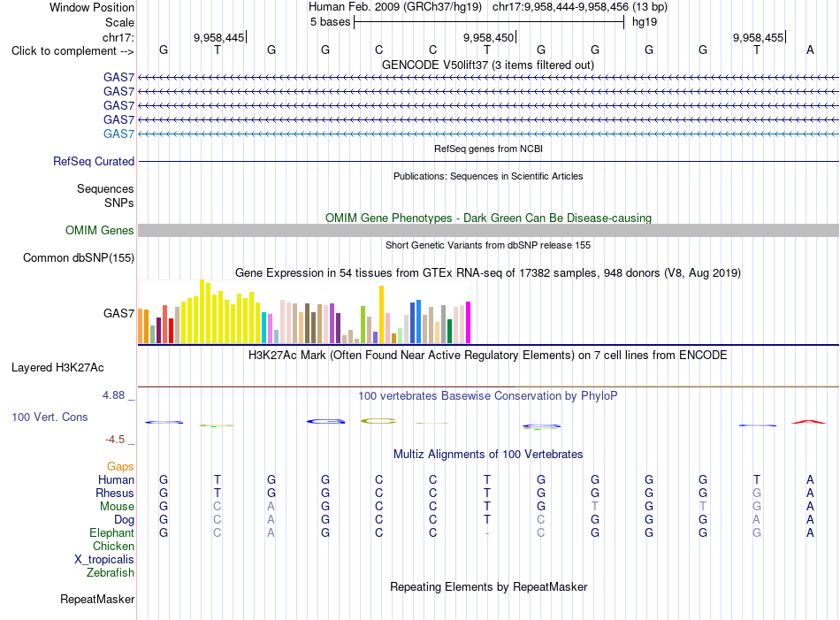
Task: Click the maroon GTEx expression bar
Action: 158,330
